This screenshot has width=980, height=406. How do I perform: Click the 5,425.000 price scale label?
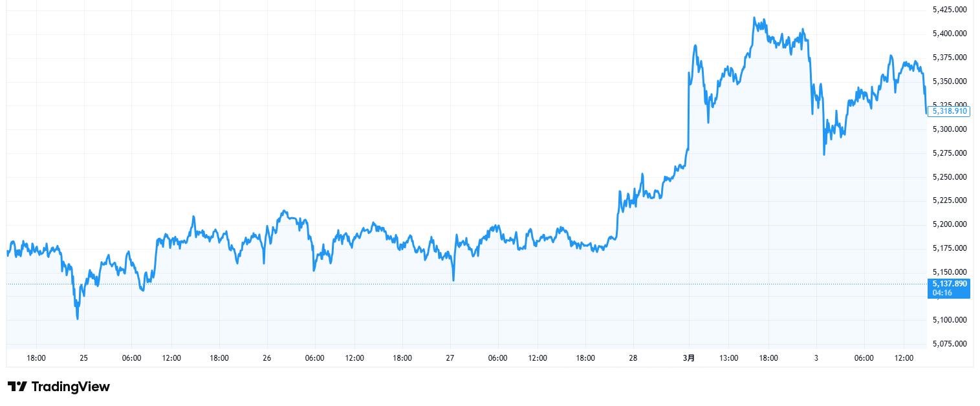(950, 10)
